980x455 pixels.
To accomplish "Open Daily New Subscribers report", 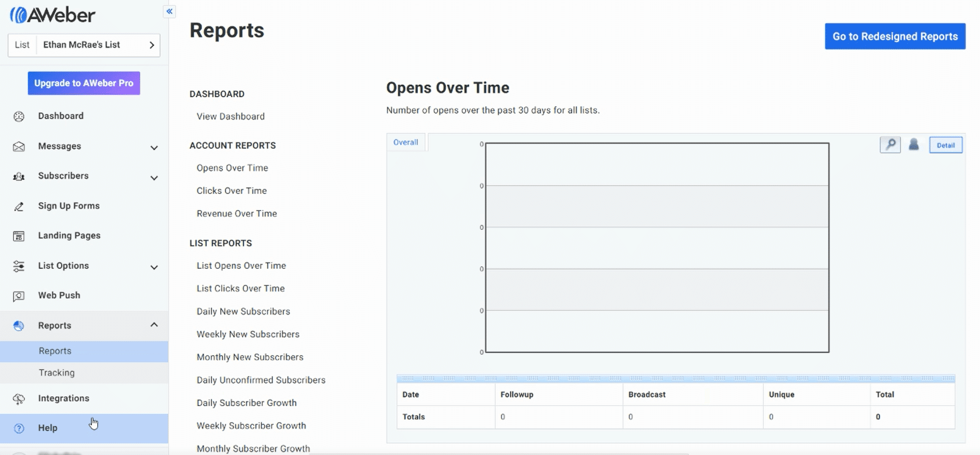I will [x=244, y=311].
